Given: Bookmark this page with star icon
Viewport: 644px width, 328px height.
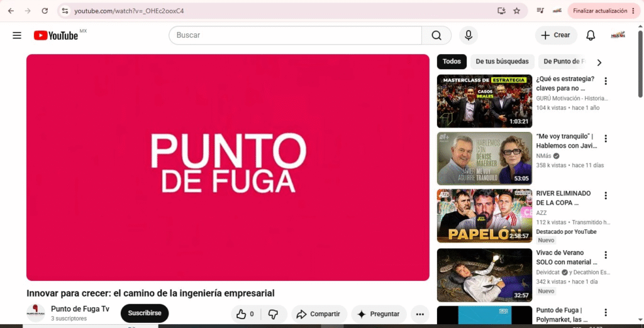Looking at the screenshot, I should coord(517,11).
